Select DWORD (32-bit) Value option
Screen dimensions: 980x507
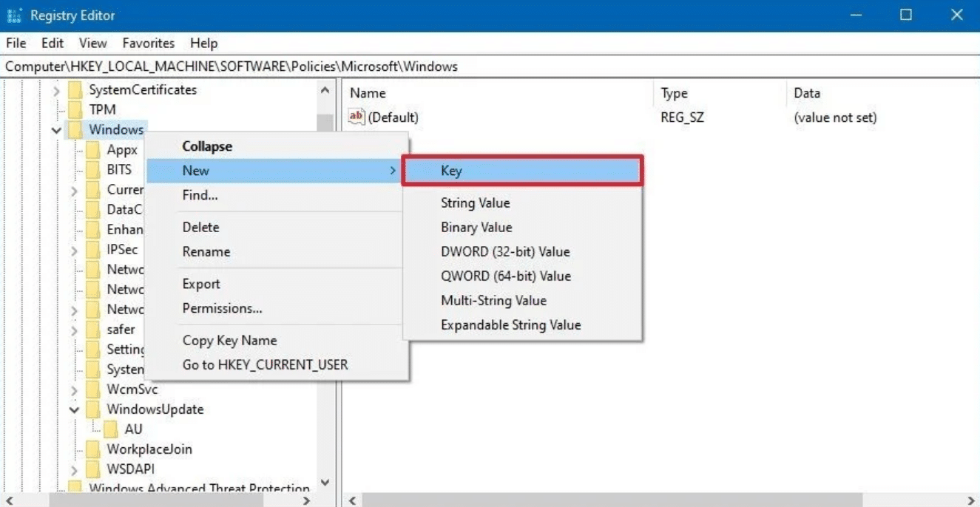tap(505, 252)
